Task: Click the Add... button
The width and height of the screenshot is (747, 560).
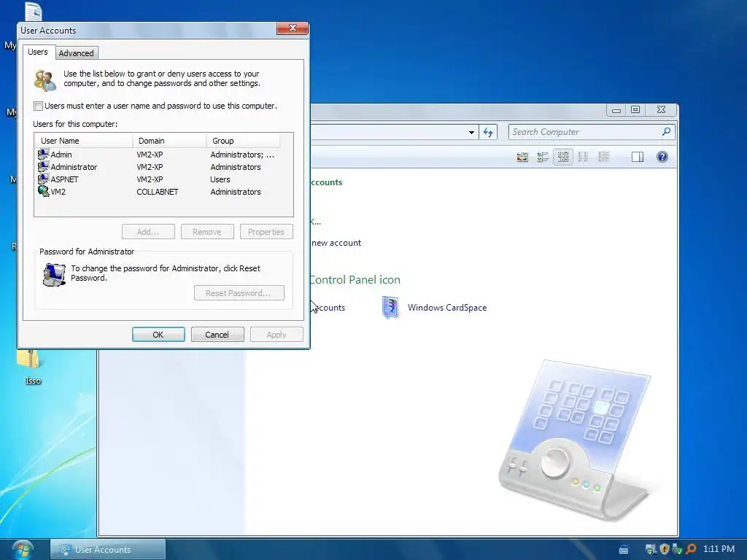Action: click(148, 232)
